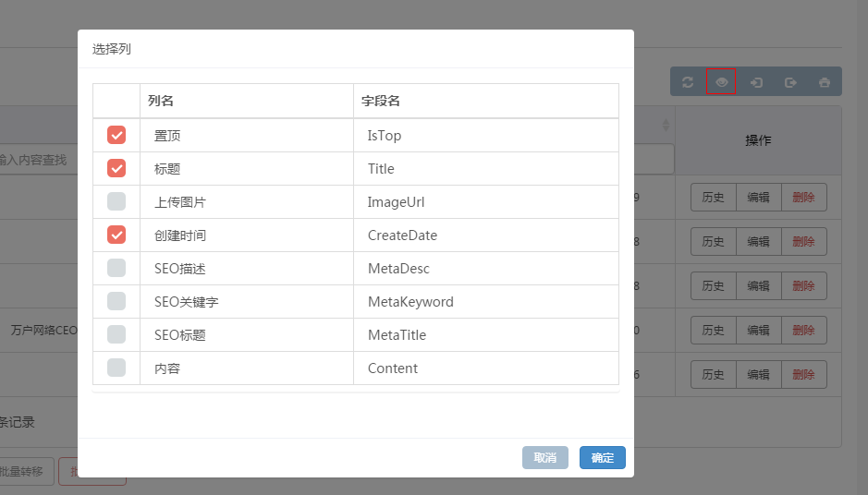The image size is (868, 495).
Task: Open 历史 in the fourth table row
Action: point(713,331)
